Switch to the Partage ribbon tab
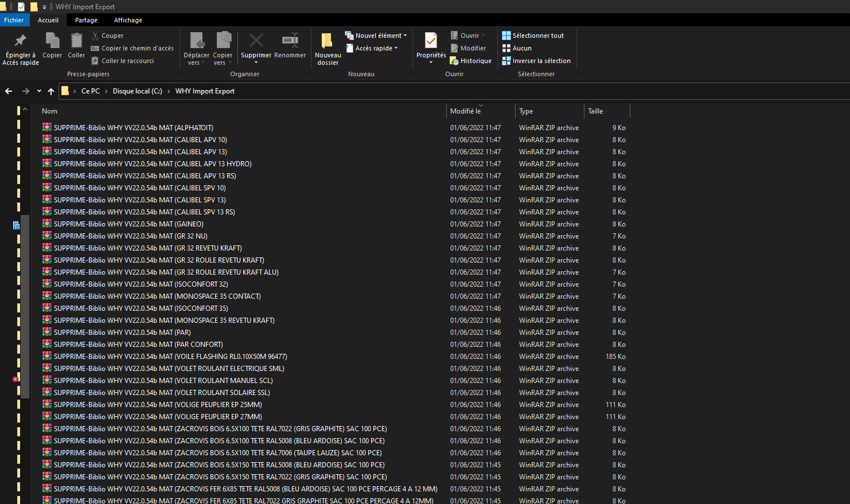Image resolution: width=850 pixels, height=504 pixels. (86, 20)
